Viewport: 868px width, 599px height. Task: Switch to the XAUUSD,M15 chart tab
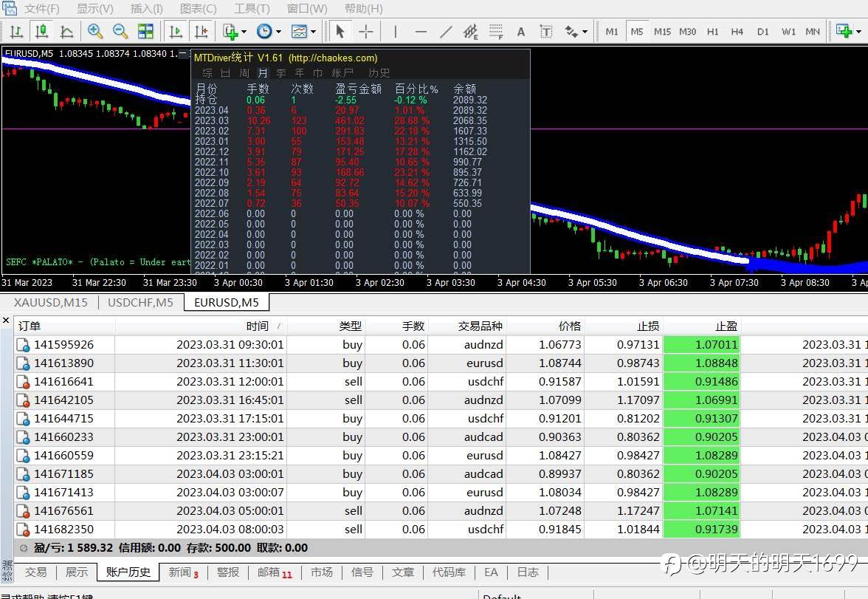pos(51,302)
